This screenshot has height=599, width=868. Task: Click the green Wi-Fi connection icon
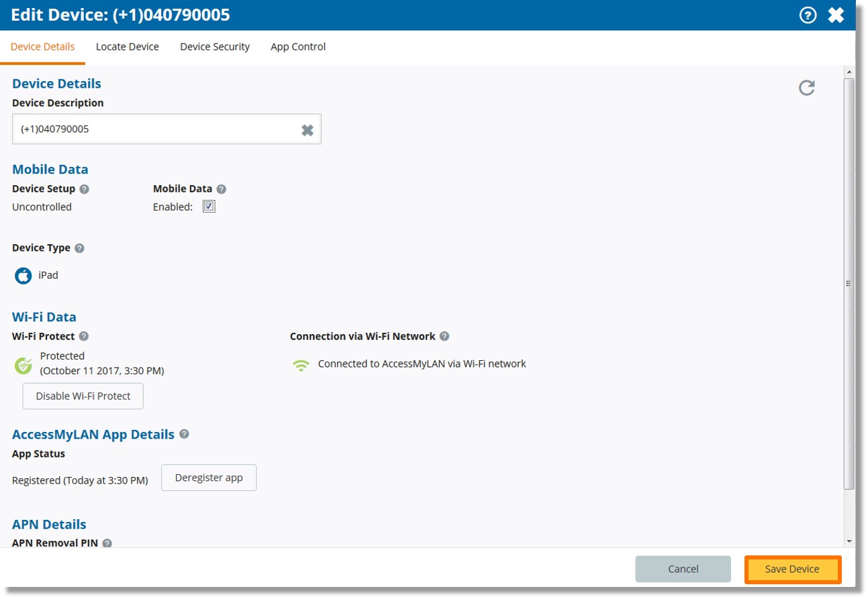[x=301, y=366]
